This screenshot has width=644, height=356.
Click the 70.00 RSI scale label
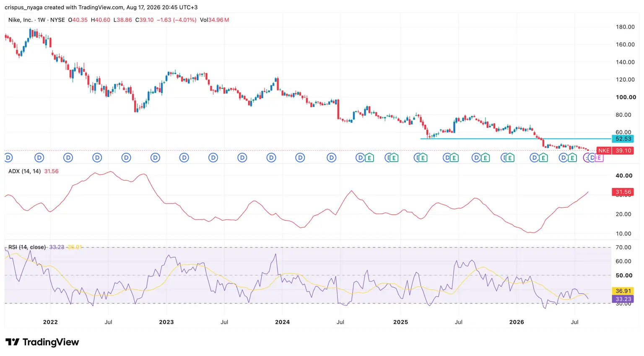coord(623,247)
